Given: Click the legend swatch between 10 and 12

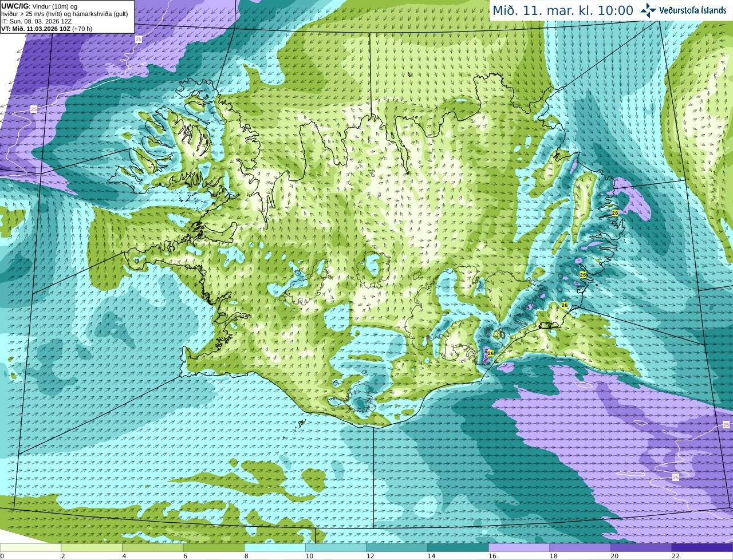Looking at the screenshot, I should click(336, 547).
